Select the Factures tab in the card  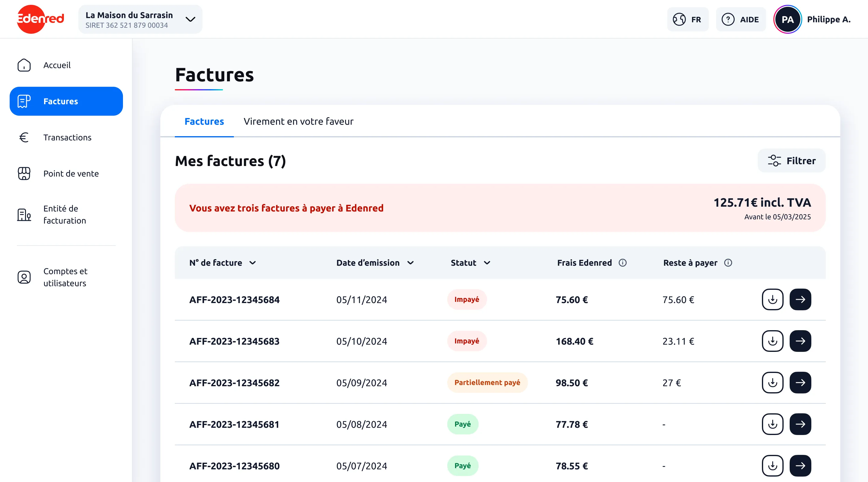(204, 121)
